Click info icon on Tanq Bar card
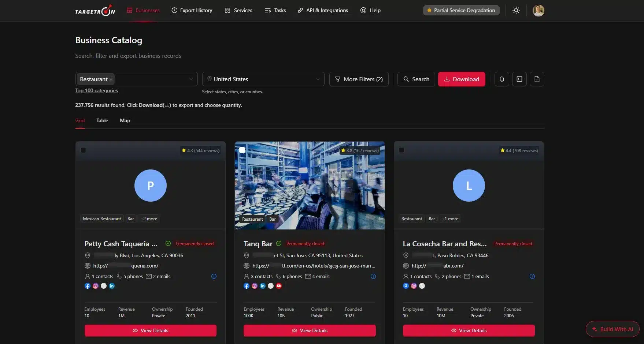Viewport: 644px width, 344px height. (373, 277)
